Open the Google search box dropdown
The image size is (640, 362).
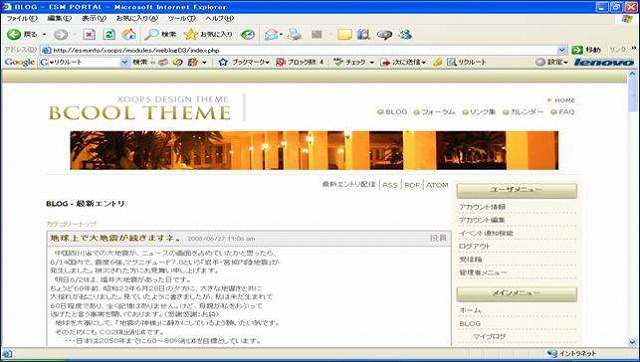pyautogui.click(x=124, y=62)
